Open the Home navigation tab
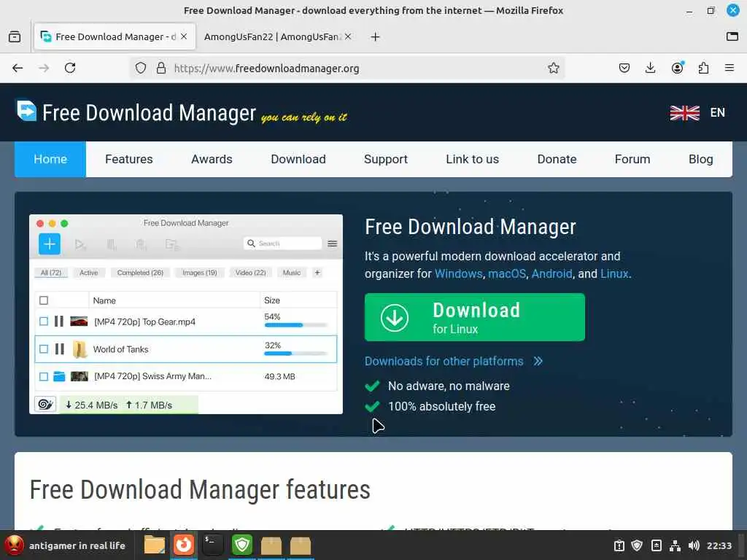Image resolution: width=747 pixels, height=560 pixels. pos(50,159)
